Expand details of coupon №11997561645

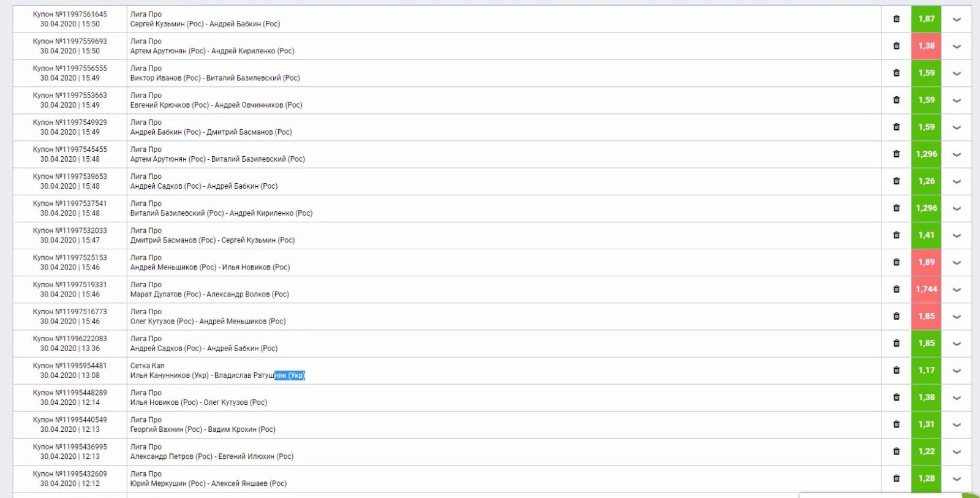(957, 20)
